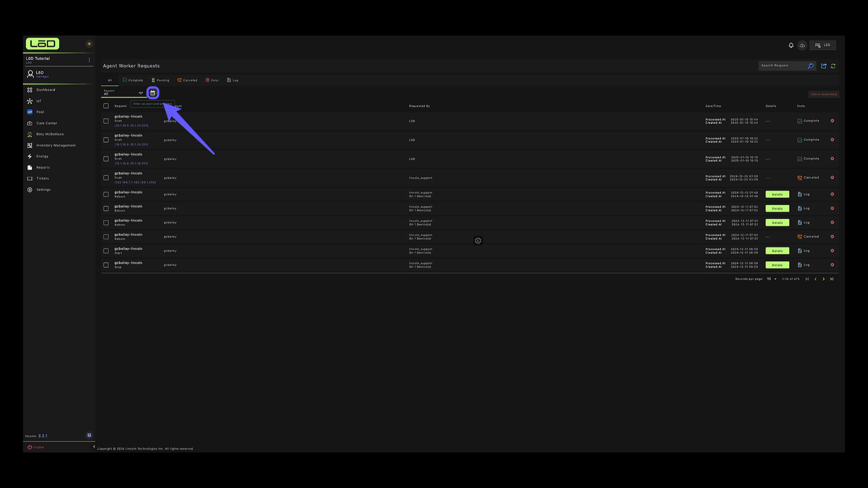Open the LōD account menu top right
The width and height of the screenshot is (868, 488).
click(x=823, y=45)
